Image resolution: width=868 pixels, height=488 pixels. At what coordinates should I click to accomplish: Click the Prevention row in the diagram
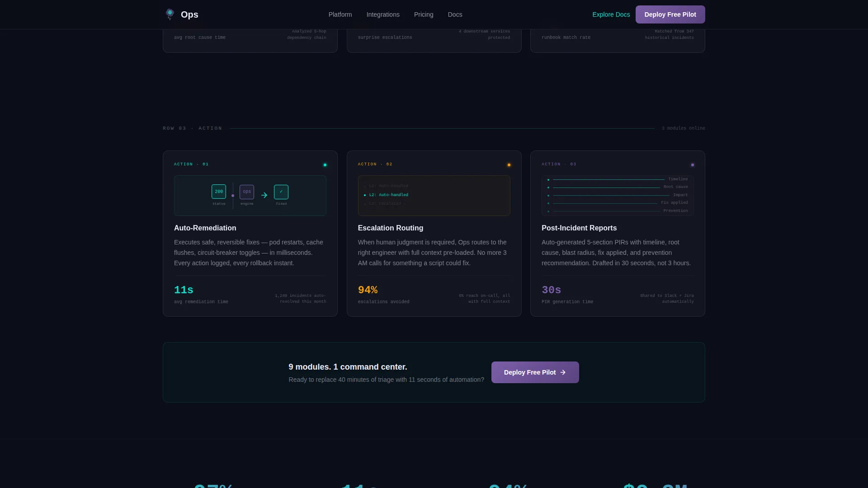[x=618, y=211]
